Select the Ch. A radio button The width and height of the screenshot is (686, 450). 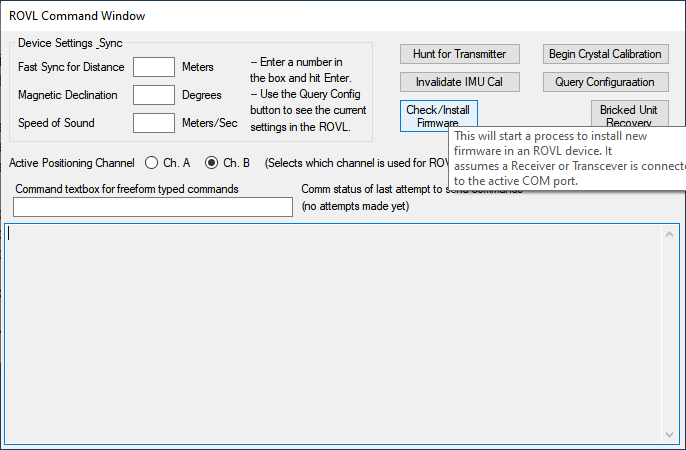click(x=152, y=162)
